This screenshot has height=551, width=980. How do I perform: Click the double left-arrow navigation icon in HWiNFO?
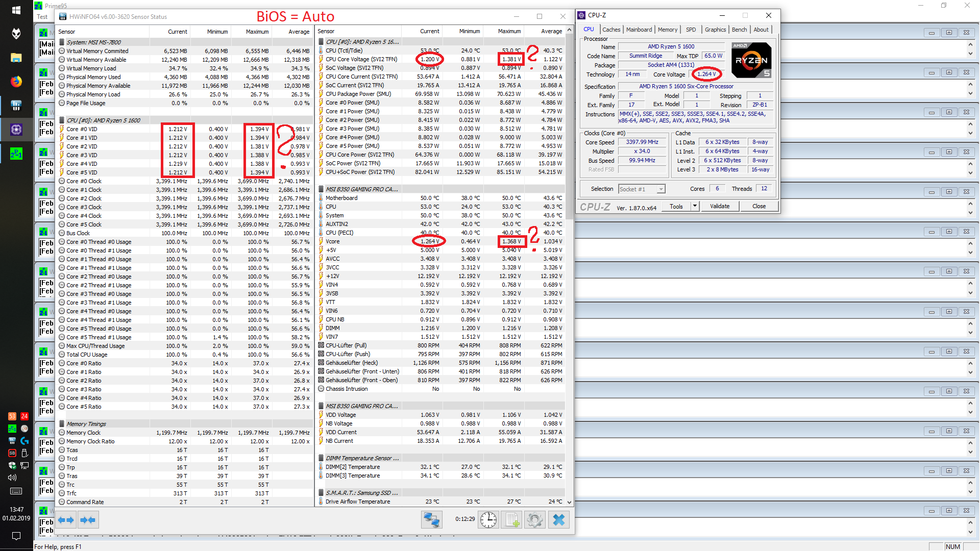click(65, 519)
